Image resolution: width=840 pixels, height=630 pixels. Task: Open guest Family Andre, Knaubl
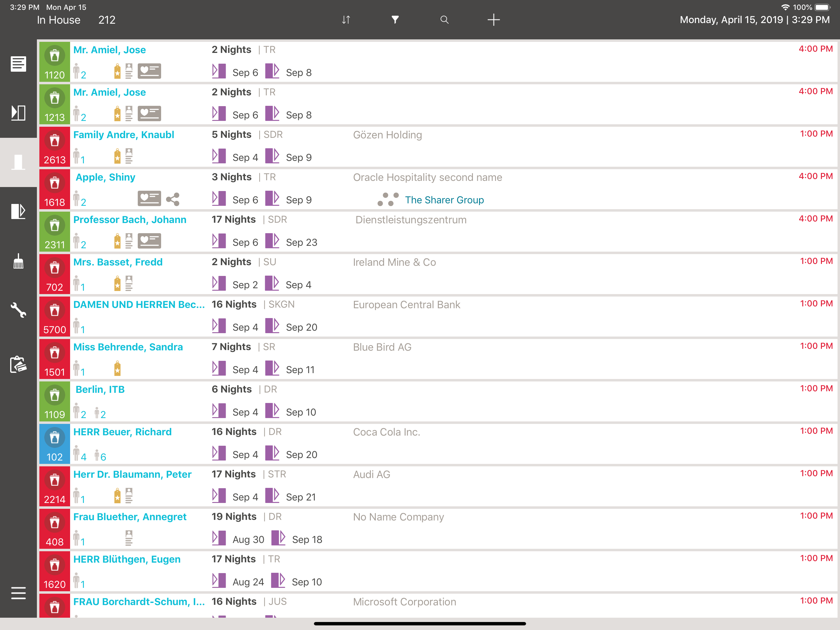click(x=123, y=135)
